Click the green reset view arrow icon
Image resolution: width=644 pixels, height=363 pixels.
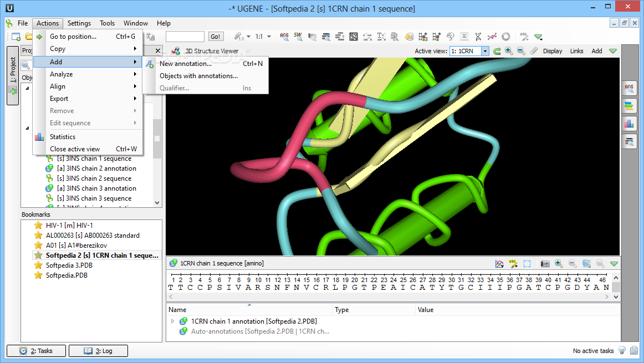[x=497, y=51]
